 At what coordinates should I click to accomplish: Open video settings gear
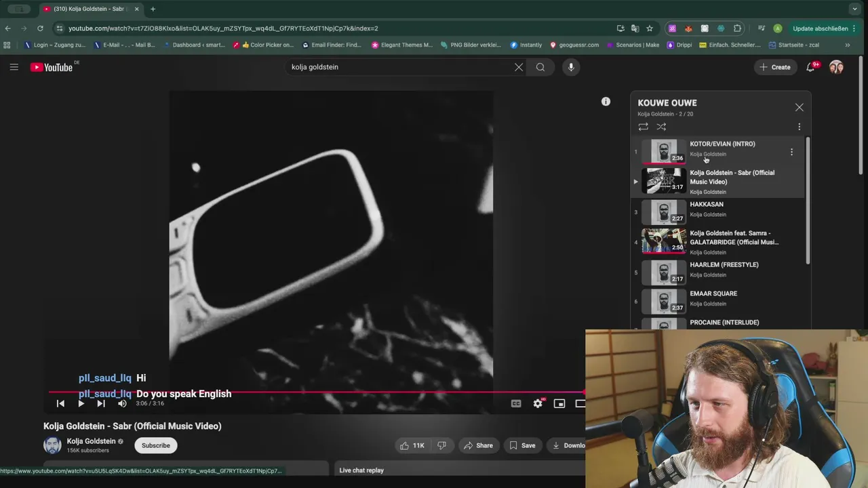click(538, 403)
